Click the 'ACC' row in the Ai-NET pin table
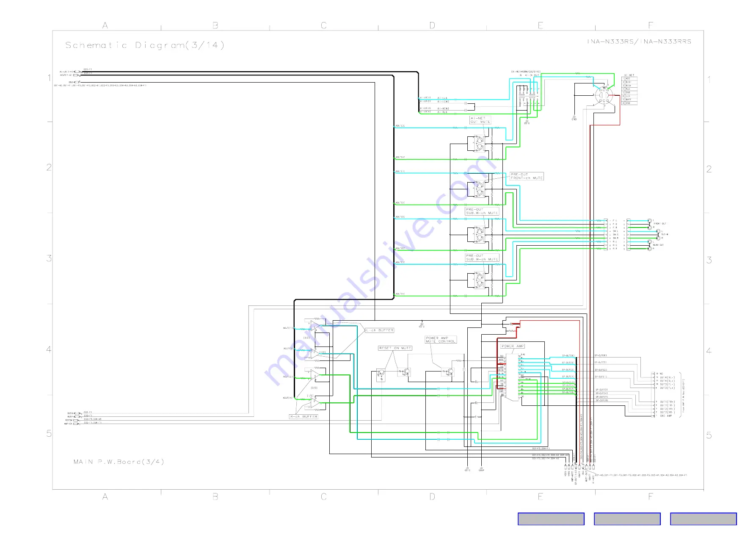The image size is (756, 535). pos(629,78)
